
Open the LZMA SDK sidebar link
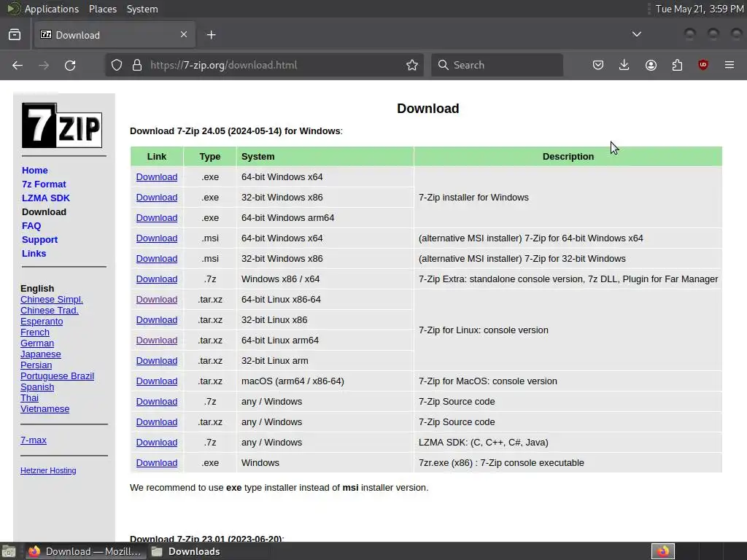46,198
